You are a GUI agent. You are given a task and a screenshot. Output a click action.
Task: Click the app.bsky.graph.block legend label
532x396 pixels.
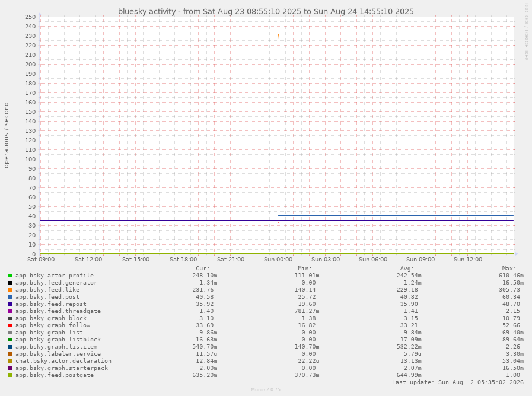(x=51, y=318)
